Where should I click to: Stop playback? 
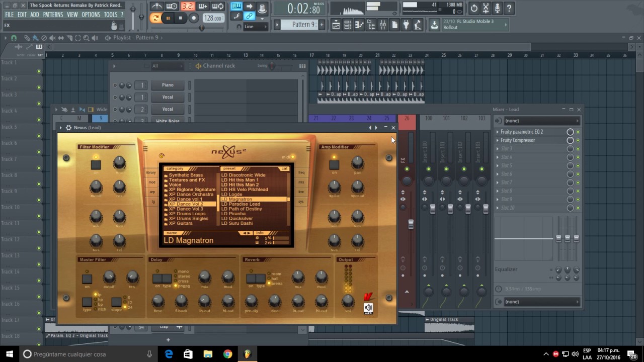(x=181, y=18)
